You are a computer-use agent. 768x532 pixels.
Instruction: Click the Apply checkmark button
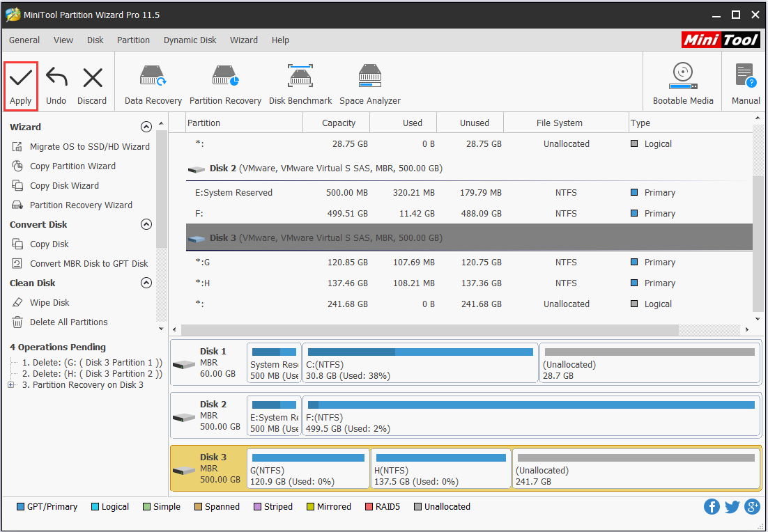tap(21, 86)
